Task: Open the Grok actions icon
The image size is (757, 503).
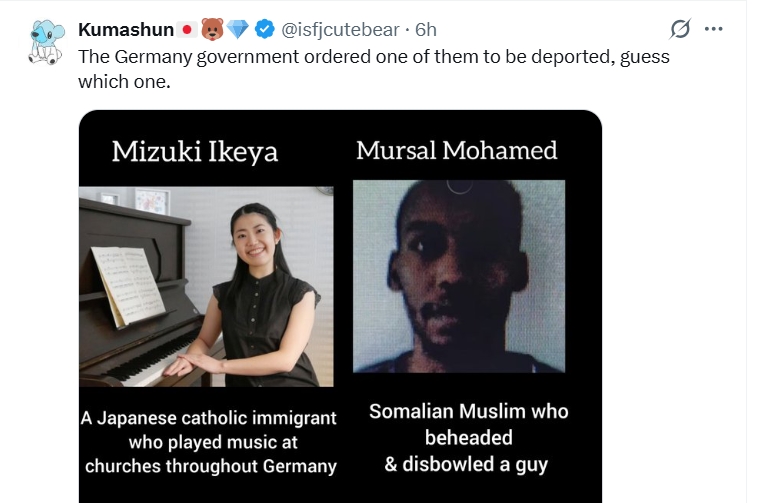Action: point(680,29)
